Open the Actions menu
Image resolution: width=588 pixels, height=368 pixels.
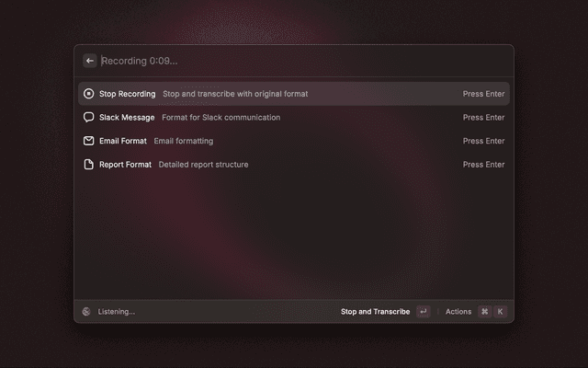coord(458,312)
